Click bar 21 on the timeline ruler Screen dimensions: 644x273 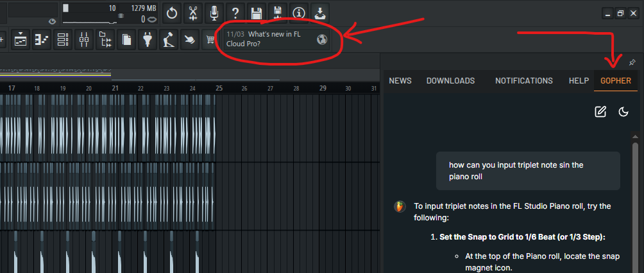(115, 88)
